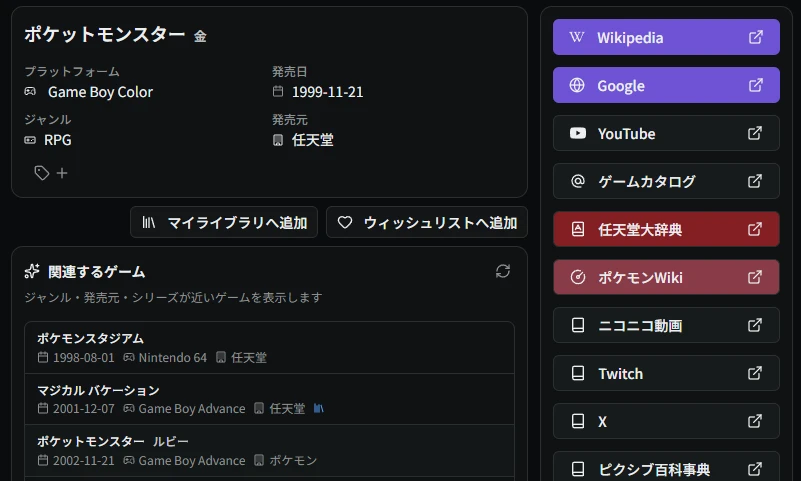Viewport: 801px width, 481px height.
Task: Click date 2002-11-21 in ルビー row
Action: click(x=84, y=461)
